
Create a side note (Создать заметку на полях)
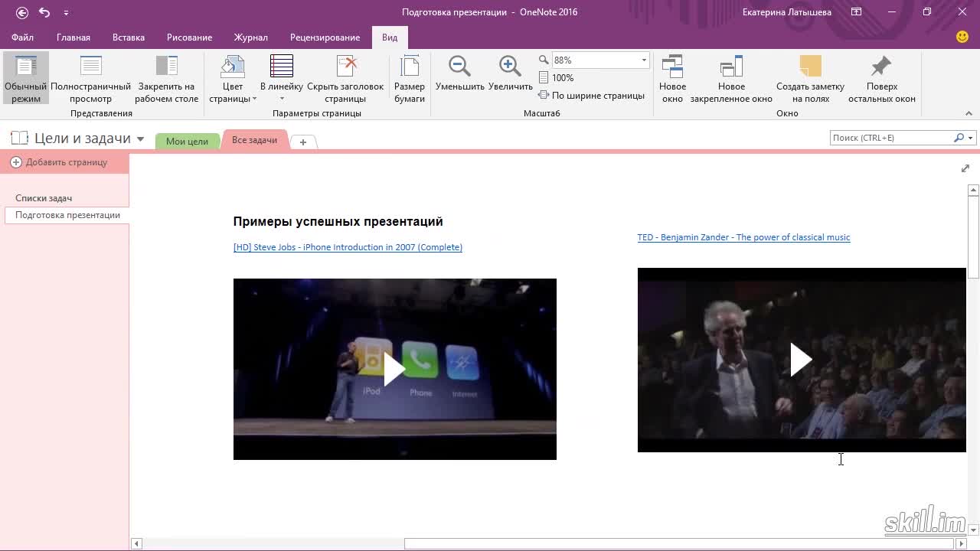(810, 79)
